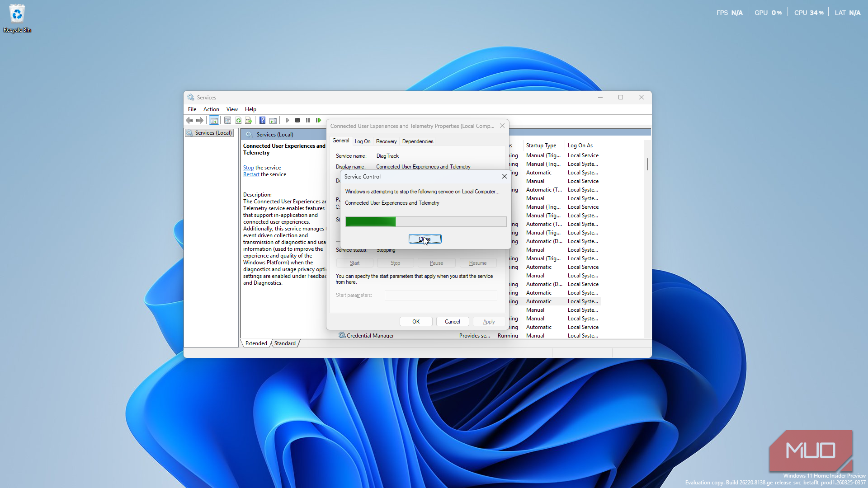Screen dimensions: 868x488
Task: Refresh the services list via toolbar icon
Action: pyautogui.click(x=238, y=120)
